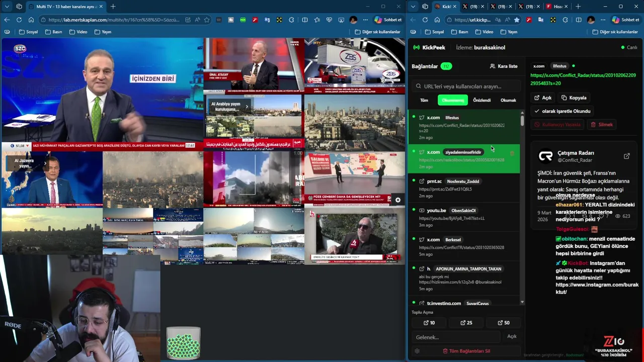Bulk open 25 links

466,323
